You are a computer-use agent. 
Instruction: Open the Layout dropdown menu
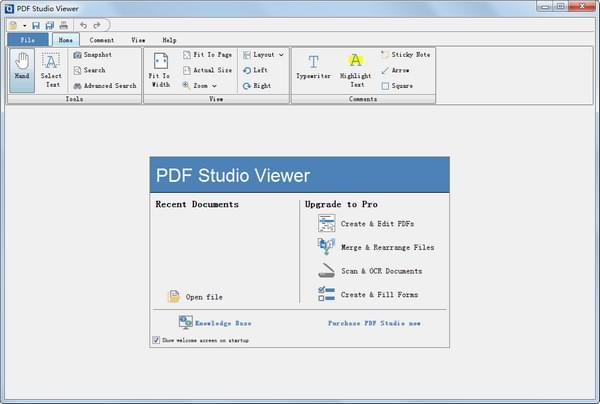pos(264,55)
